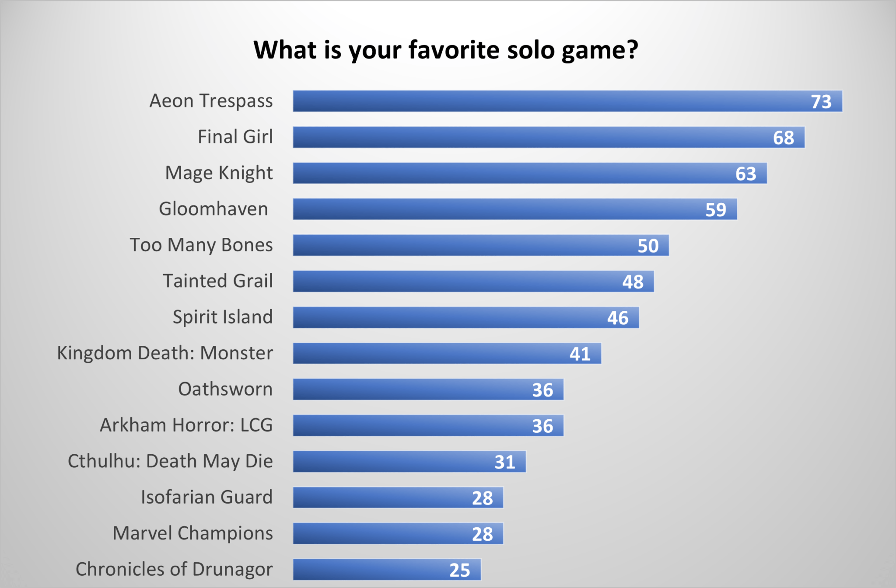The height and width of the screenshot is (588, 896).
Task: Select the data value 73
Action: point(821,102)
